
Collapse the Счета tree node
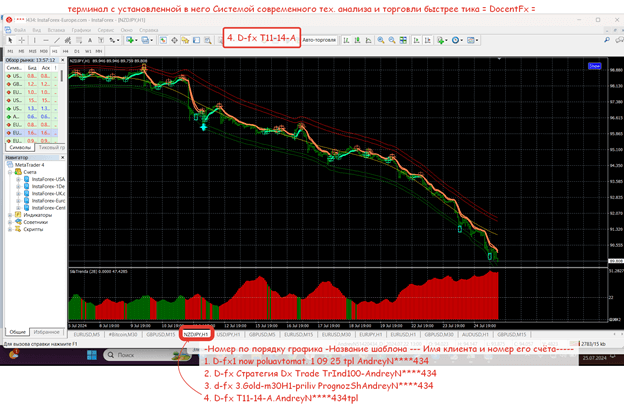point(10,172)
